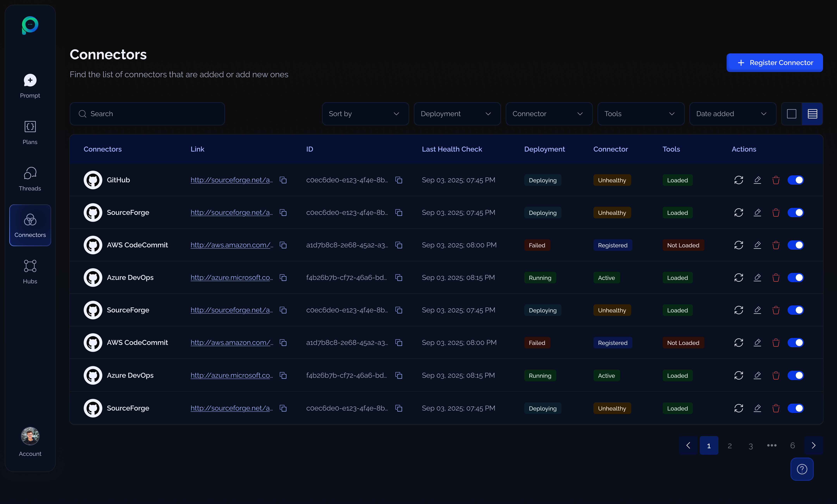Open the Date added dropdown
This screenshot has width=837, height=504.
pyautogui.click(x=732, y=114)
